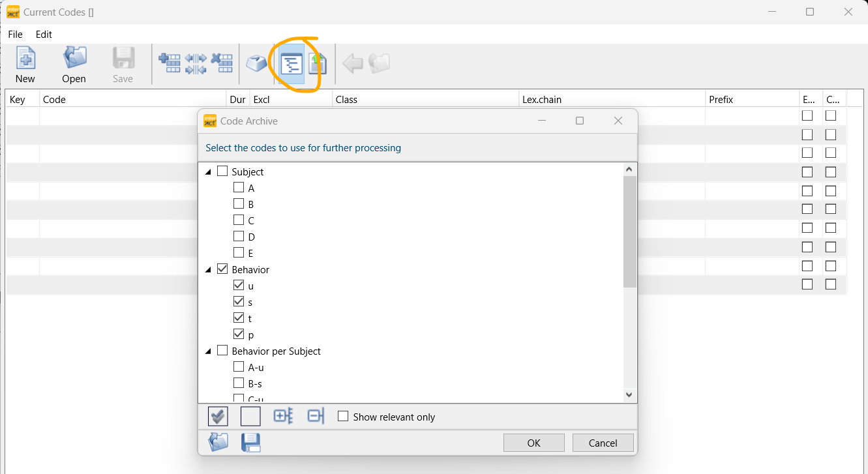
Task: Load a code archive using the folder icon
Action: tap(218, 443)
